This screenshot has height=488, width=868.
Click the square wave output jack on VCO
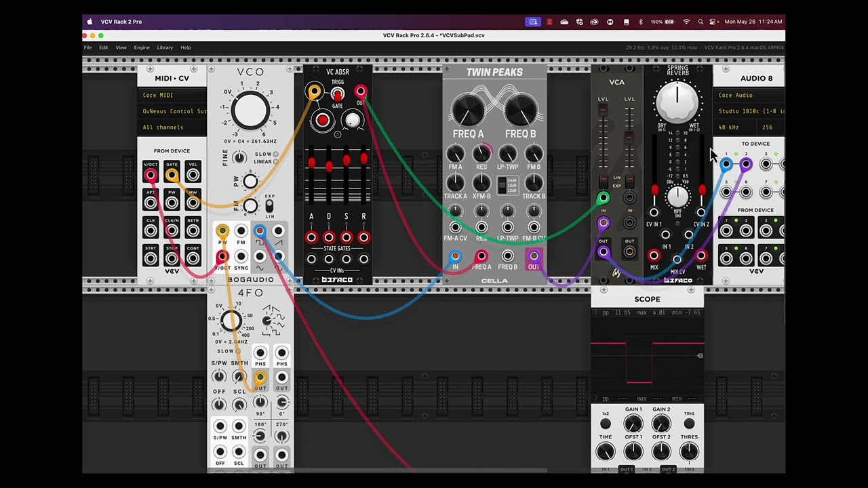[260, 232]
